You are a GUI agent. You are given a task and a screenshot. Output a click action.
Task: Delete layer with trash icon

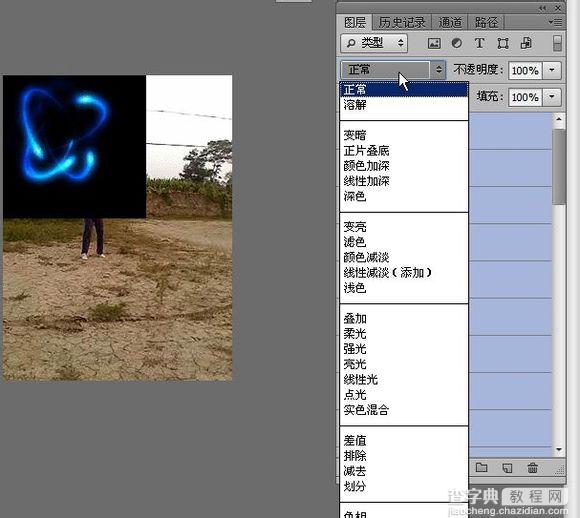pyautogui.click(x=532, y=468)
